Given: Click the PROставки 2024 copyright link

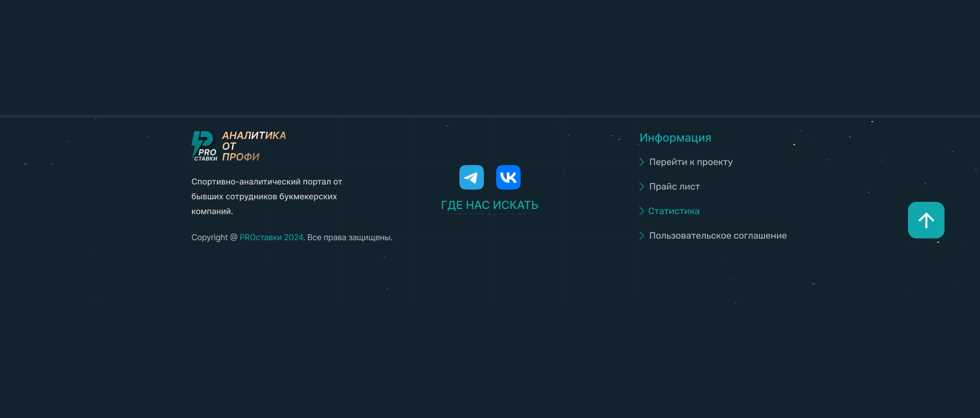Looking at the screenshot, I should pyautogui.click(x=271, y=238).
